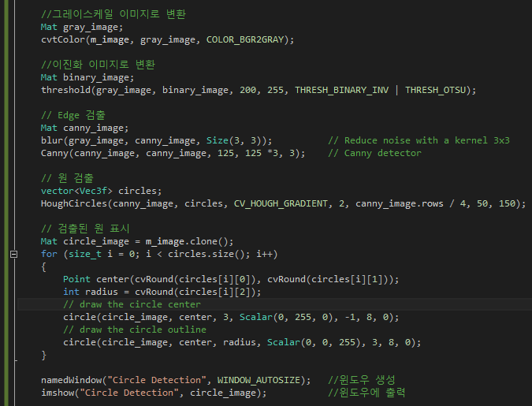Click the comment '// 원 검출'
The width and height of the screenshot is (532, 406).
point(67,178)
